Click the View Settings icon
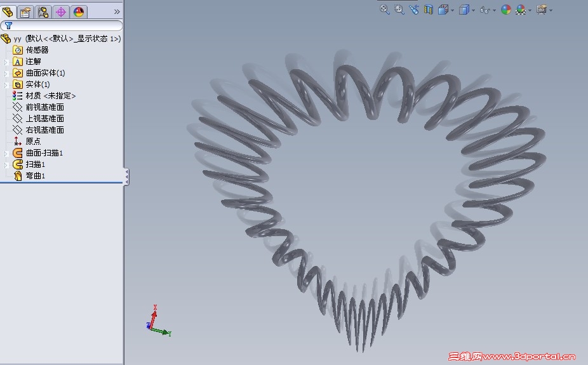Image resolution: width=588 pixels, height=365 pixels. point(541,10)
